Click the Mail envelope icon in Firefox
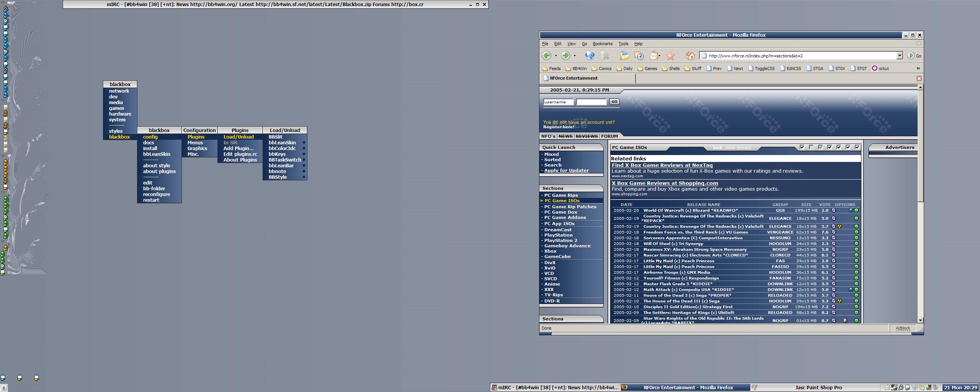Viewport: 980px width, 392px height. pyautogui.click(x=654, y=56)
